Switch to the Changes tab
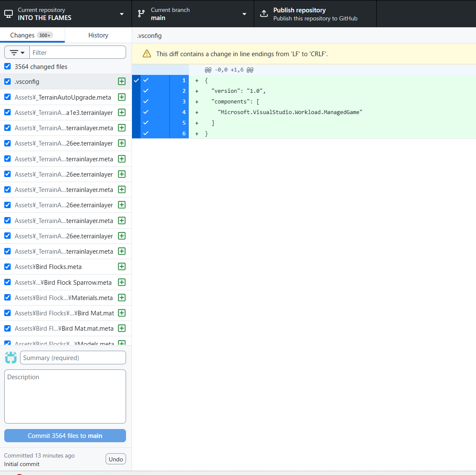 [32, 35]
